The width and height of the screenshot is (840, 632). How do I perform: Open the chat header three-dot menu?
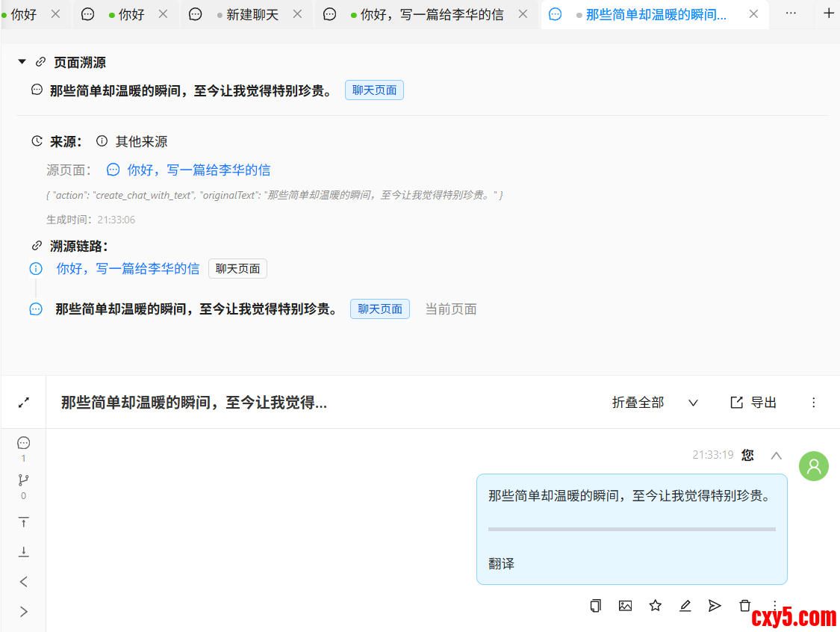pos(814,403)
